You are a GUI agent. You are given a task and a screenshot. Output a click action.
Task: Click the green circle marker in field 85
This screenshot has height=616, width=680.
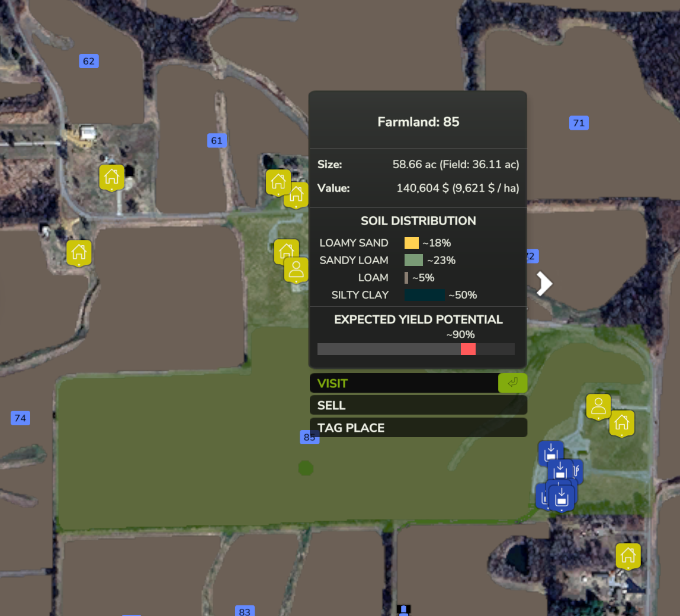click(306, 468)
